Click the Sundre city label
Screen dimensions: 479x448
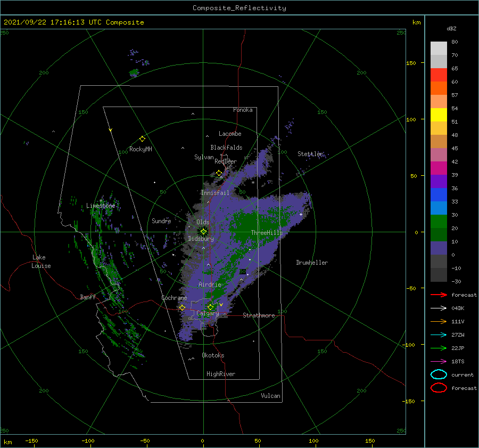click(x=161, y=221)
